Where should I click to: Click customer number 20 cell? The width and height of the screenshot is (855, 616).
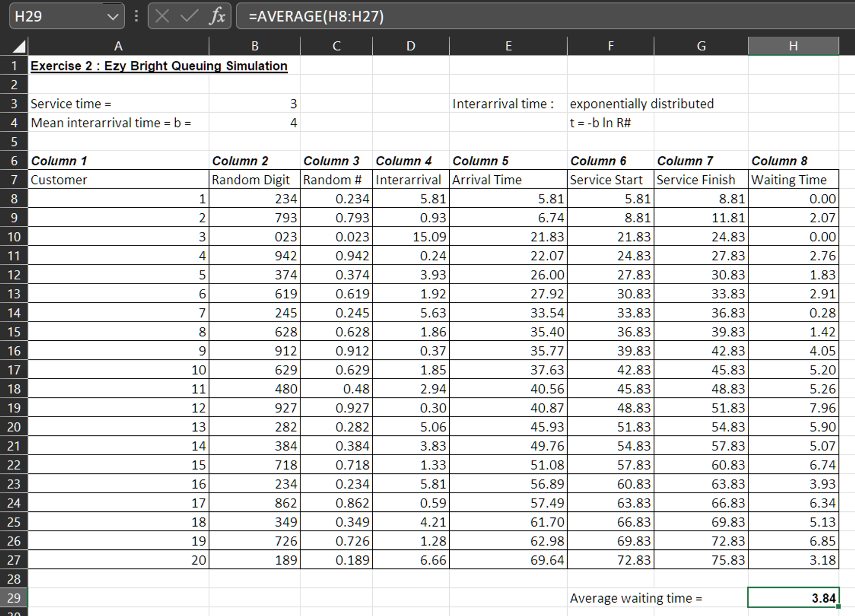pos(118,560)
